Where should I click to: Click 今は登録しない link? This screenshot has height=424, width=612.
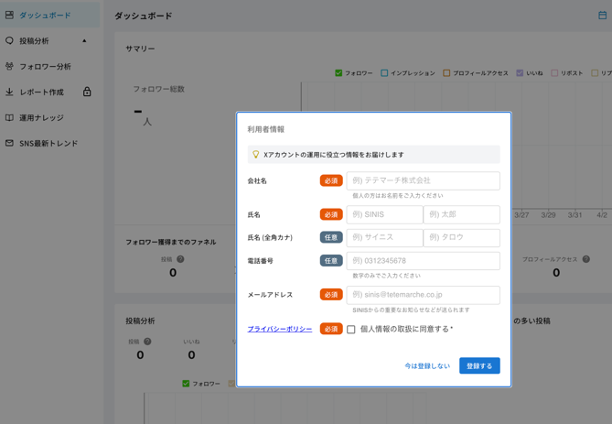pyautogui.click(x=427, y=366)
